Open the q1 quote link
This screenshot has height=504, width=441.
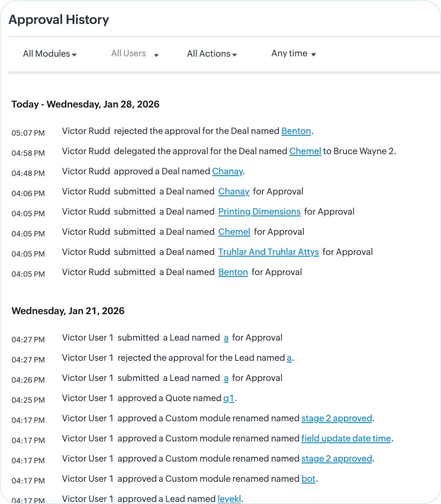pyautogui.click(x=228, y=398)
